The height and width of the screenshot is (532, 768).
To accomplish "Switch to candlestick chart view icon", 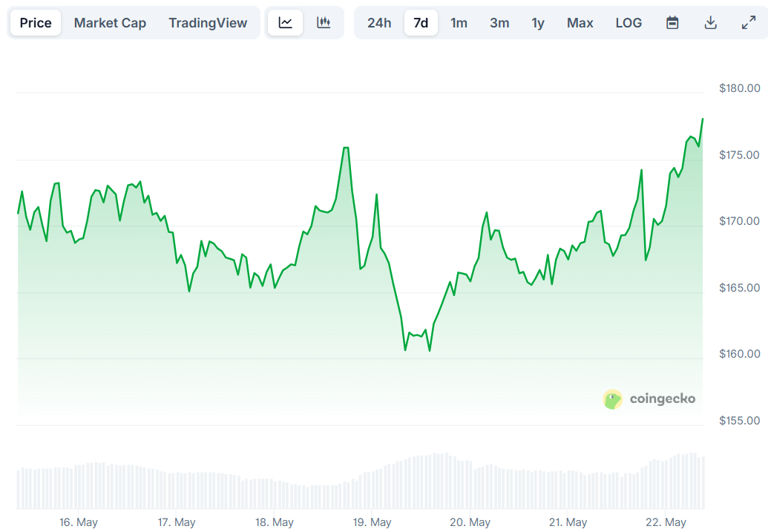I will [324, 22].
